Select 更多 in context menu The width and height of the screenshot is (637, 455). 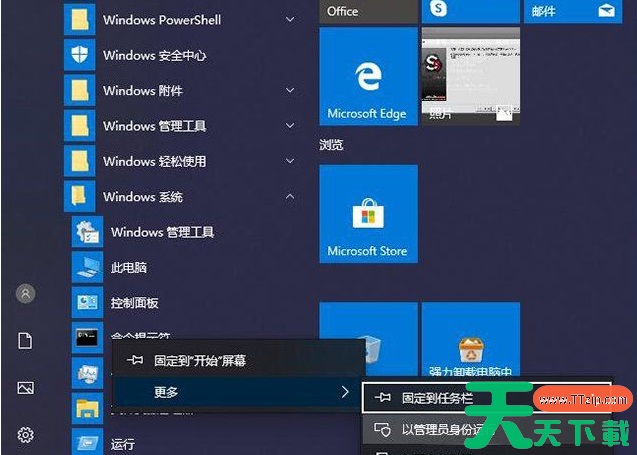click(238, 392)
